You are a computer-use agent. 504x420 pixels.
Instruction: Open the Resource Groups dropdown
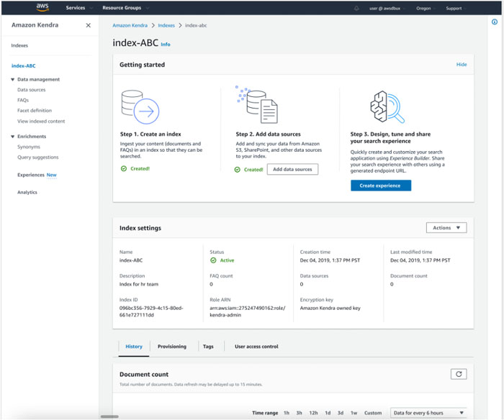126,8
